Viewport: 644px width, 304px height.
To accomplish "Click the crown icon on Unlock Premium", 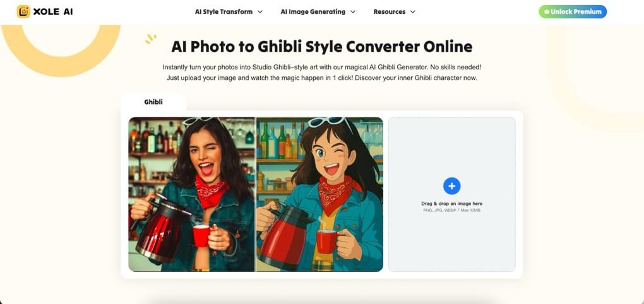I will click(x=547, y=11).
